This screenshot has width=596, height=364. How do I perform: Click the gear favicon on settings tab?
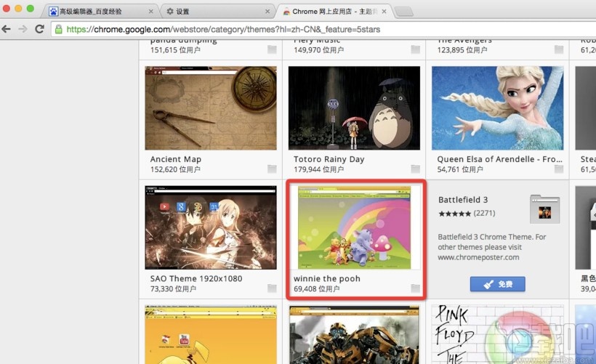[170, 12]
